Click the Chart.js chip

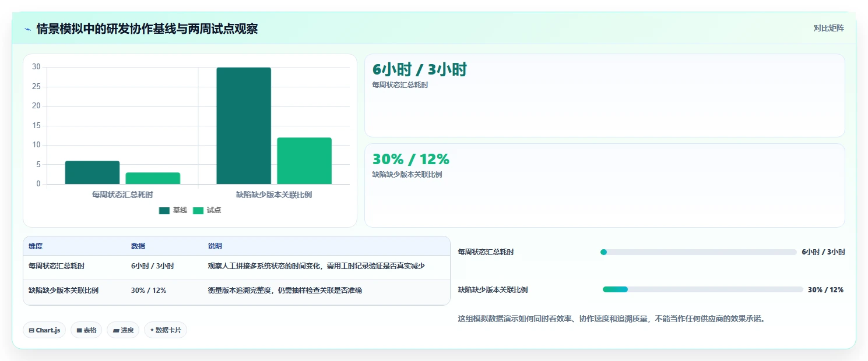(x=44, y=330)
